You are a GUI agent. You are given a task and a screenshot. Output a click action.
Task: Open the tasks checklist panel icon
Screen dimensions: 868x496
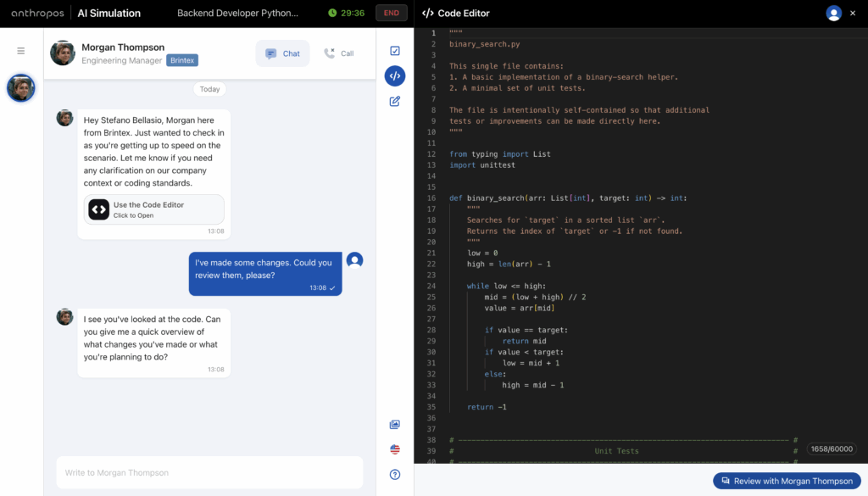(394, 51)
